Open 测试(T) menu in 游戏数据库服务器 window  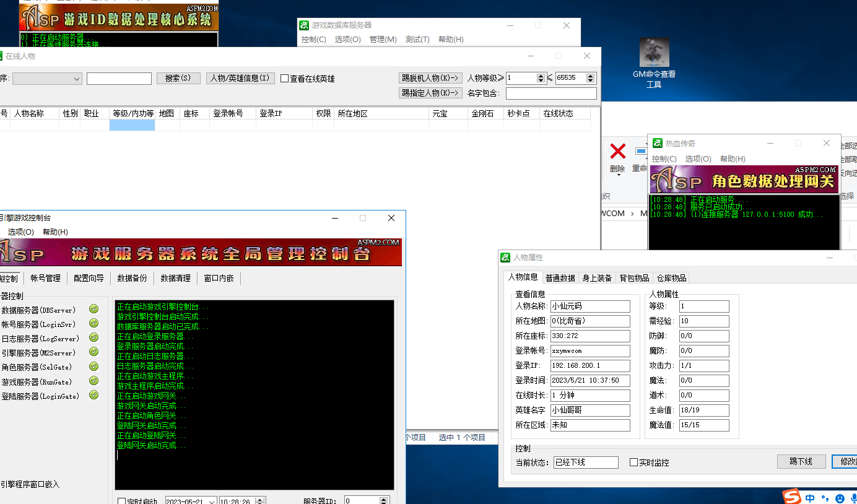pos(417,40)
